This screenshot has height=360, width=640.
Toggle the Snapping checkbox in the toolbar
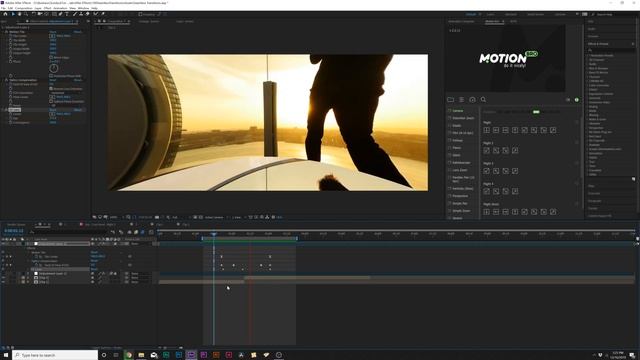[140, 14]
